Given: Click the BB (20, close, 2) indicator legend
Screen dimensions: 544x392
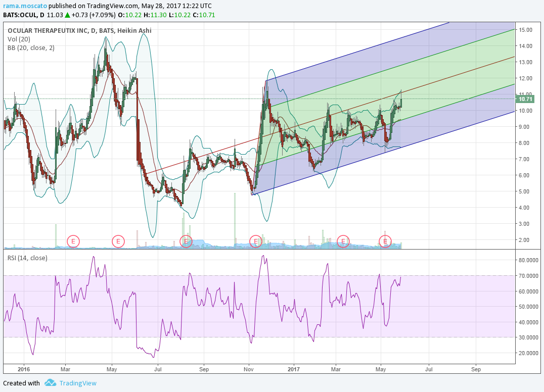Looking at the screenshot, I should point(31,48).
